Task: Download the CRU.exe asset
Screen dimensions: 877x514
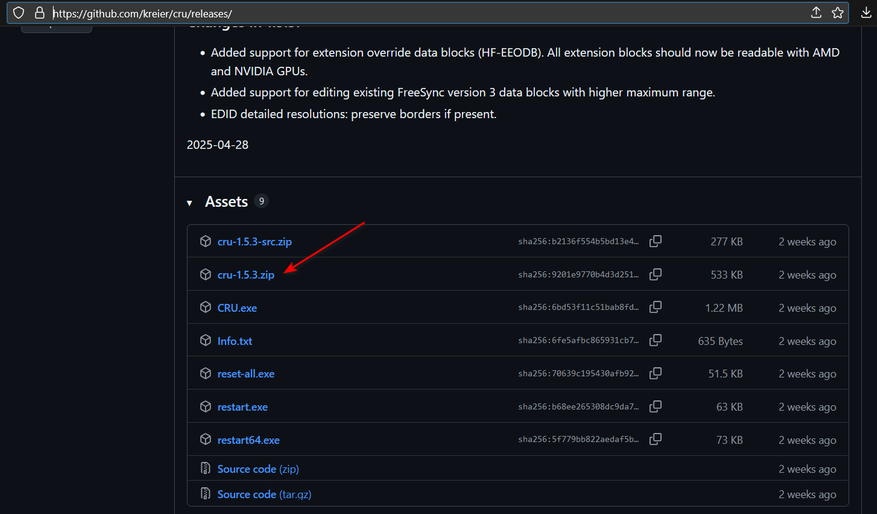Action: [237, 308]
